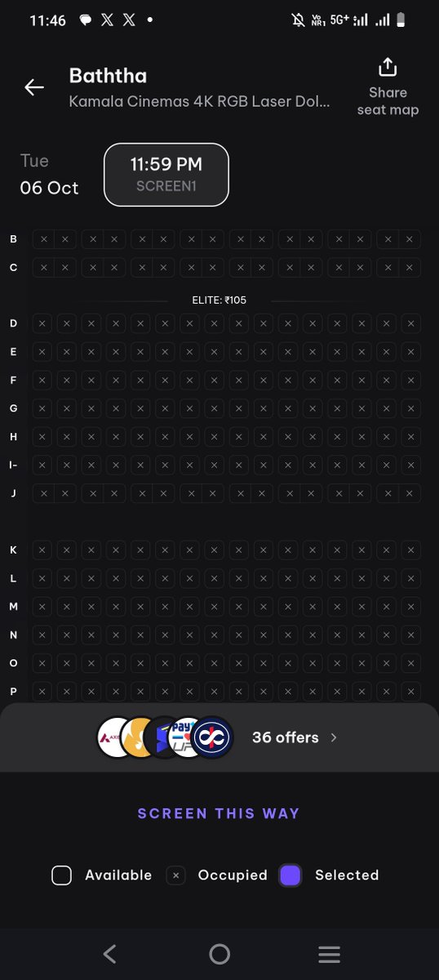Open the Share seat map icon
The height and width of the screenshot is (980, 439).
[388, 67]
